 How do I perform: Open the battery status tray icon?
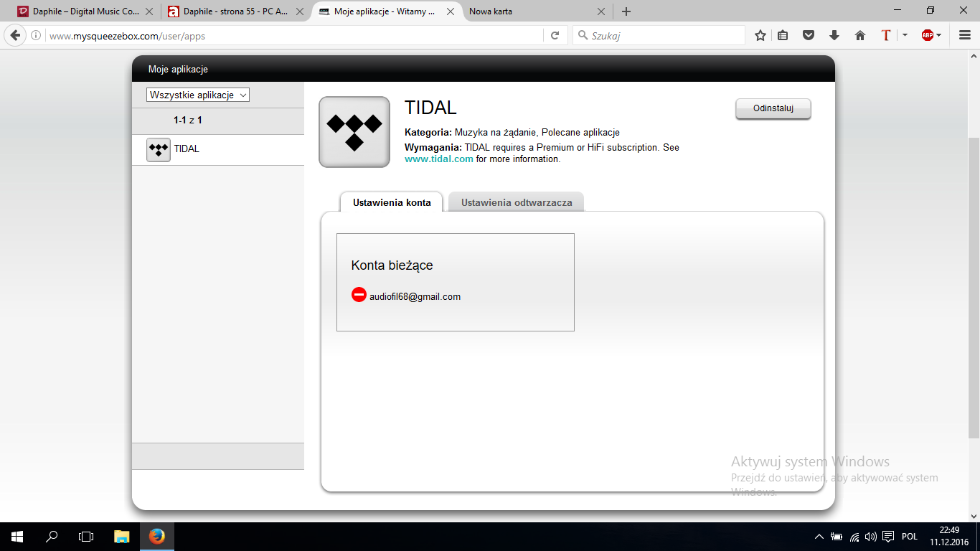pos(837,537)
